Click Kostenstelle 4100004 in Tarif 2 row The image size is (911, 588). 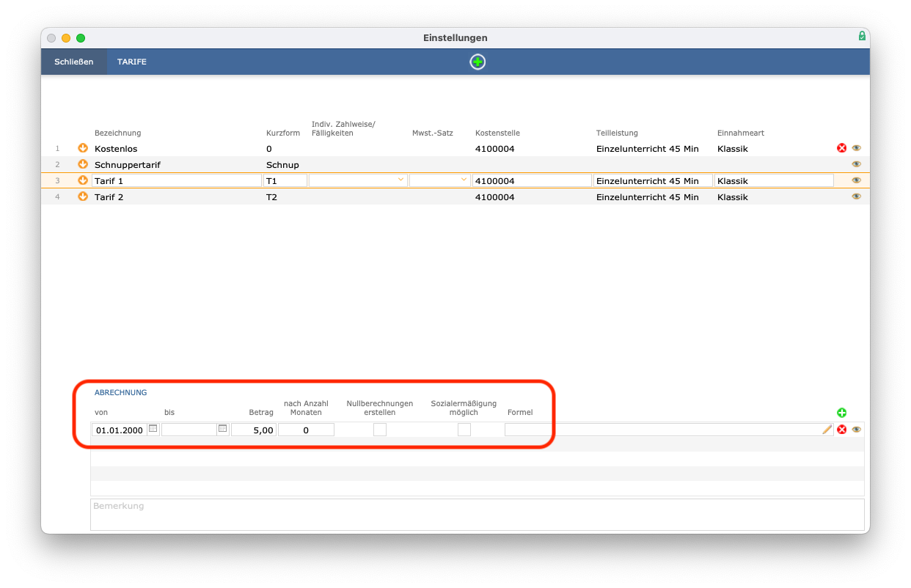pyautogui.click(x=495, y=197)
